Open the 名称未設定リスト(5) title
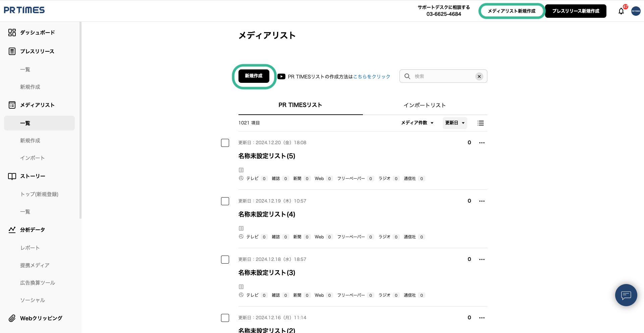 267,156
